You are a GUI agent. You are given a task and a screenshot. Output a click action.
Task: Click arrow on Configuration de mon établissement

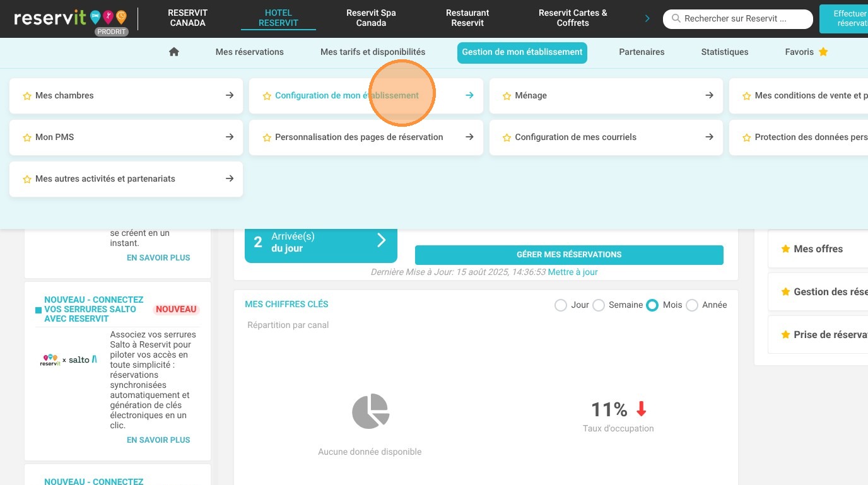[x=469, y=95]
